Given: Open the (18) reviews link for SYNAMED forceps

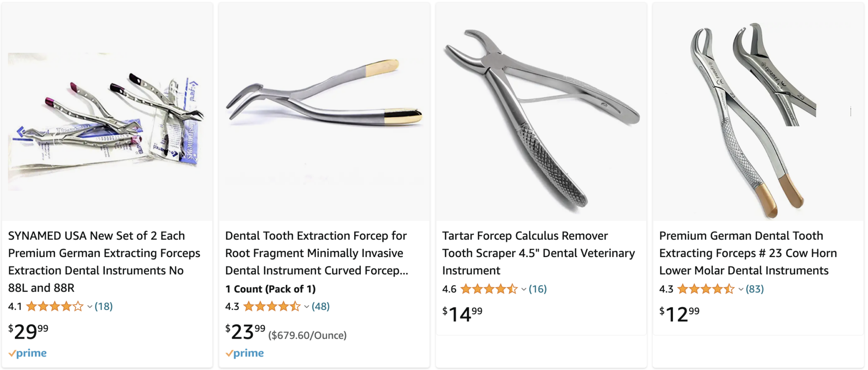Looking at the screenshot, I should click(x=104, y=306).
